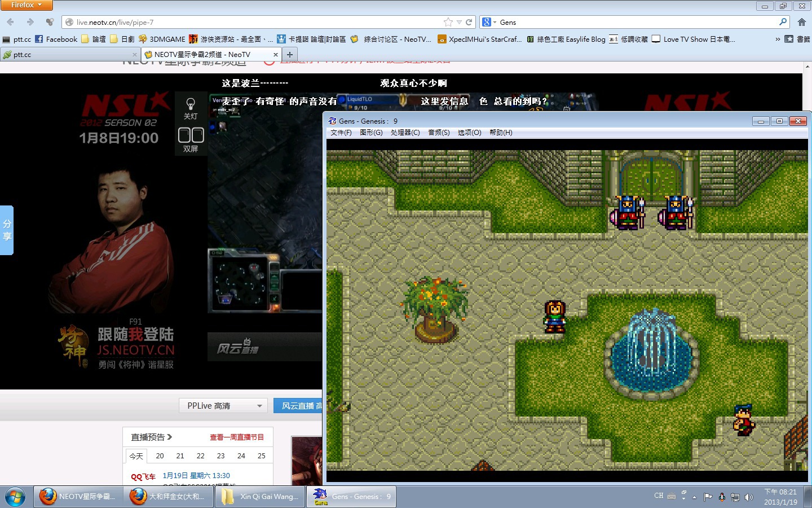The image size is (812, 508).
Task: Close the NEOTV tab with its X
Action: click(x=276, y=55)
